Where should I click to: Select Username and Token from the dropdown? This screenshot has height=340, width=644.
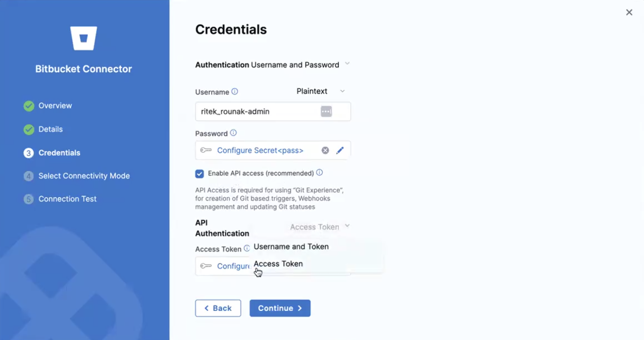point(291,247)
